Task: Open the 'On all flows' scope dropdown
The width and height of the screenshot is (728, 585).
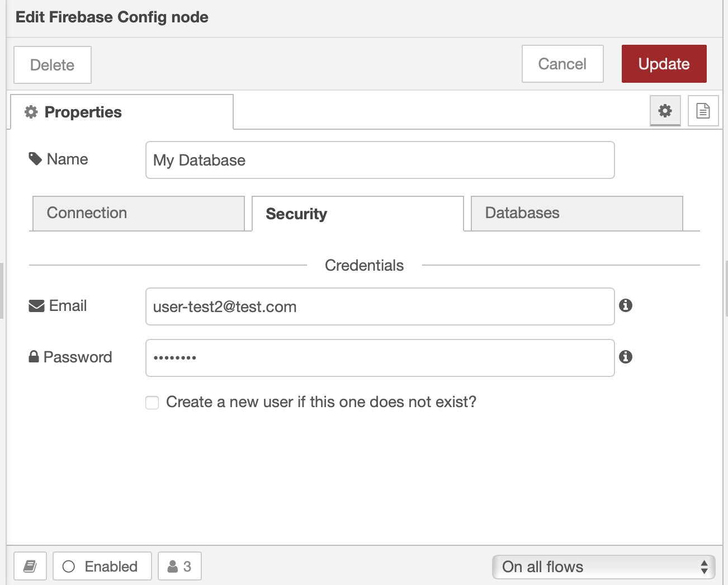Action: 604,567
